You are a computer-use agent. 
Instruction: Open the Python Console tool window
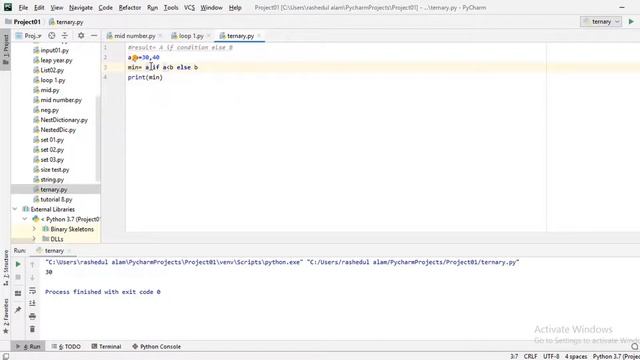pyautogui.click(x=156, y=347)
